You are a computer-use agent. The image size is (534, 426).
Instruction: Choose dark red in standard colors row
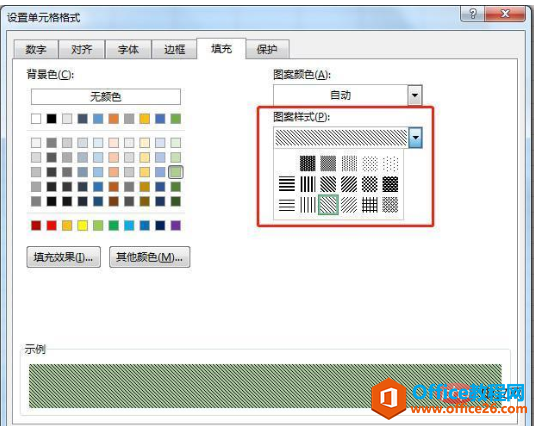[x=36, y=225]
